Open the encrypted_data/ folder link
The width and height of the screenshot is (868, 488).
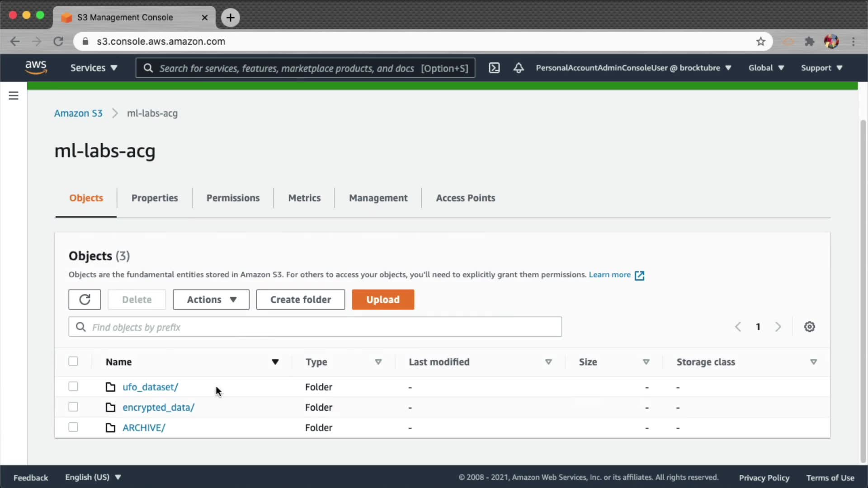pos(158,407)
